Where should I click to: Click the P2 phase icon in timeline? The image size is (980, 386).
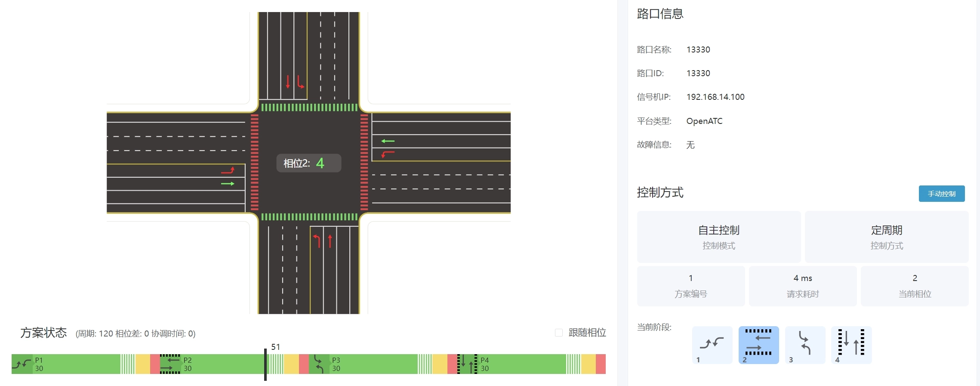coord(170,364)
